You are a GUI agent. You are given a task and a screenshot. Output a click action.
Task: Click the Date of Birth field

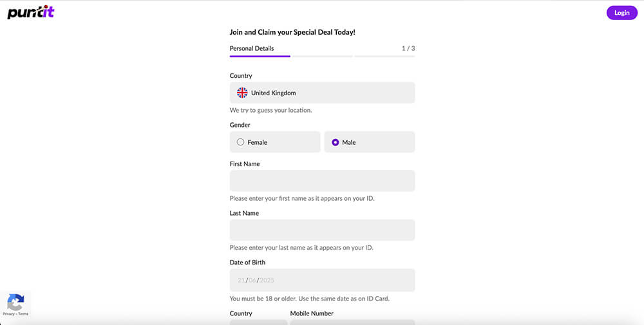pos(322,280)
